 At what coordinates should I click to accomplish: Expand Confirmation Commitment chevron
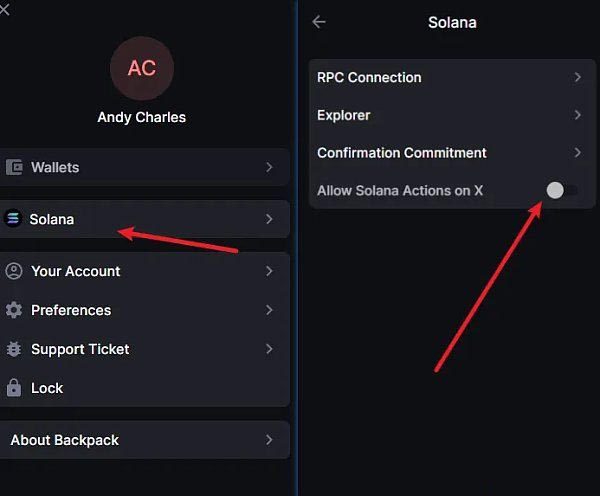578,153
